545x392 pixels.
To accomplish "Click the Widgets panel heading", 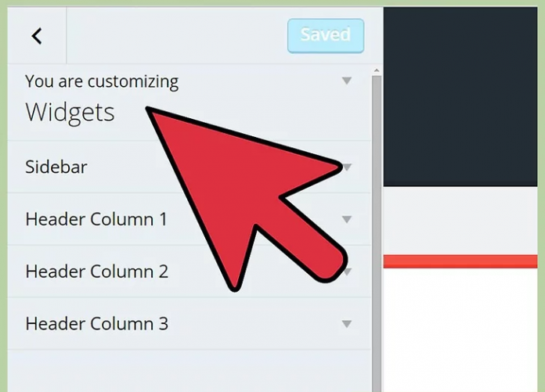I will [x=70, y=112].
